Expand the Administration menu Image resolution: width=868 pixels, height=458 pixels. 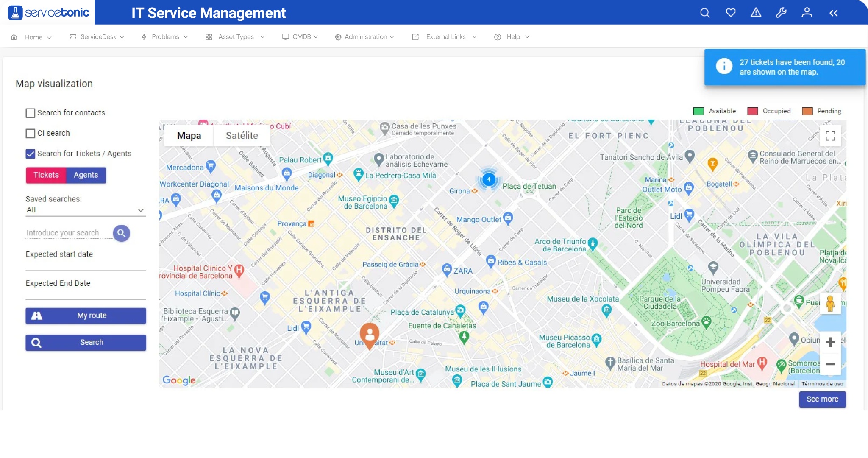pyautogui.click(x=365, y=37)
